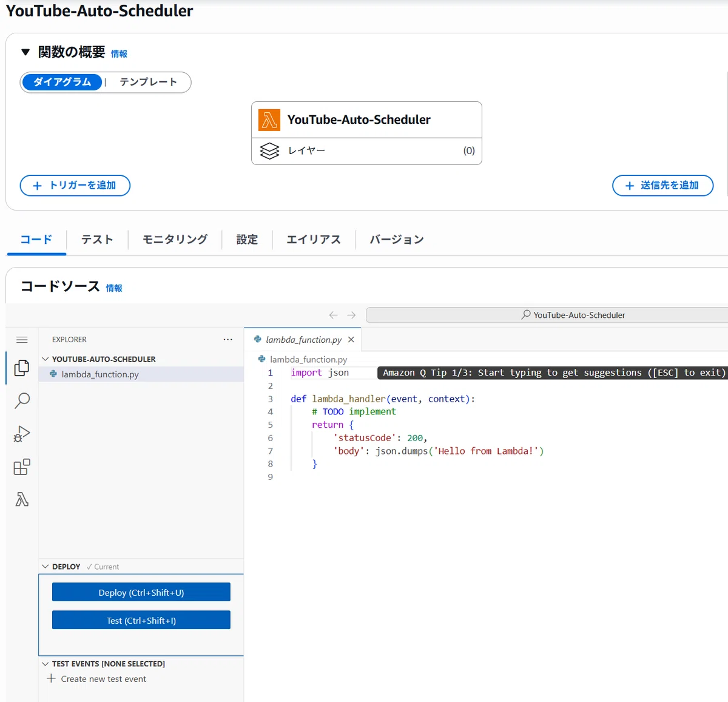This screenshot has height=702, width=728.
Task: Click the Python icon on lambda_function.py editor tab
Action: (x=258, y=340)
